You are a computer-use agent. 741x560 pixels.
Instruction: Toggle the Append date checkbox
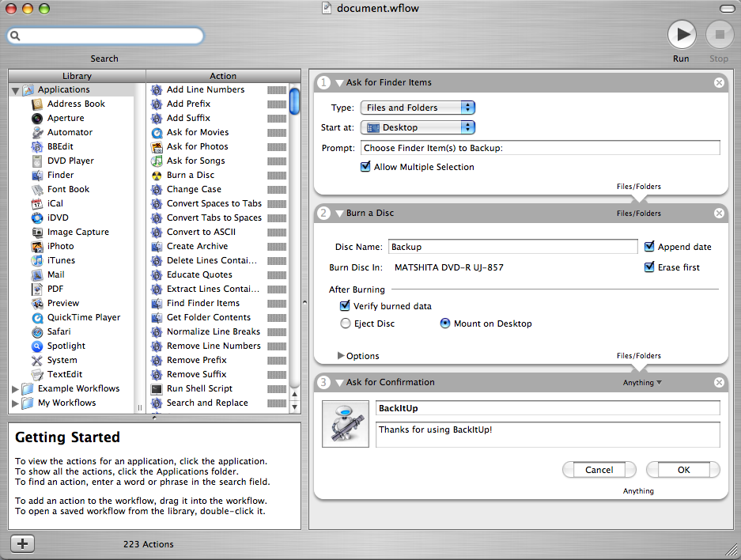[x=649, y=246]
